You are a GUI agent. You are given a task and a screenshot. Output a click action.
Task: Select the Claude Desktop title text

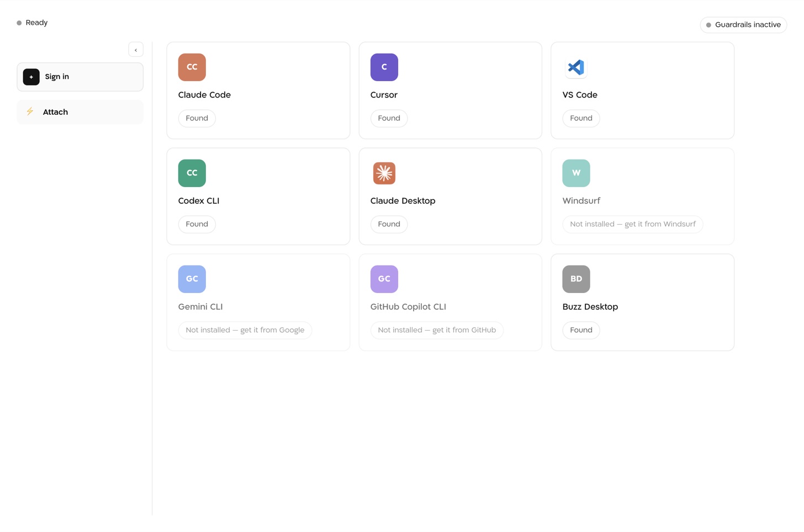coord(403,201)
